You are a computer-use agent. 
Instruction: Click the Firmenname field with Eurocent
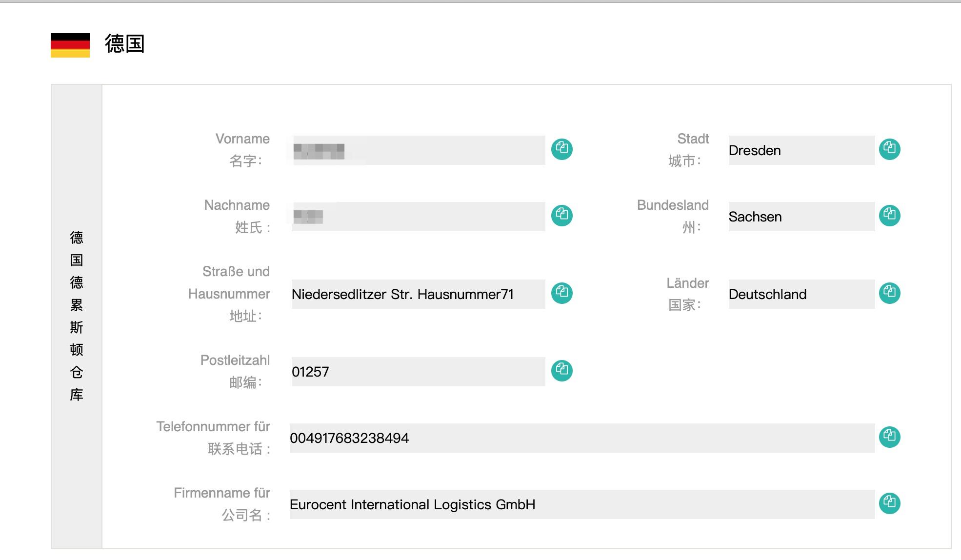tap(581, 504)
